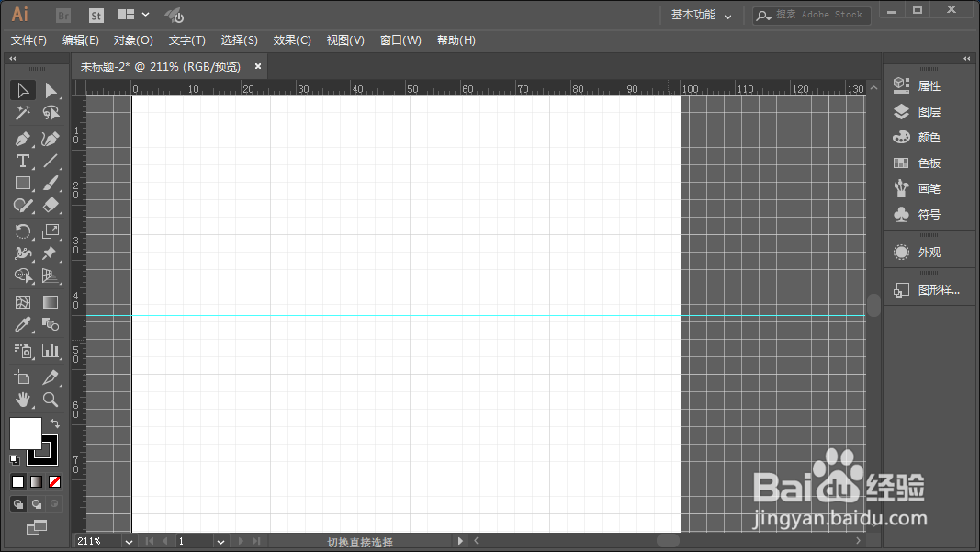Select the Width/Warp tool
Image resolution: width=980 pixels, height=552 pixels.
(23, 253)
